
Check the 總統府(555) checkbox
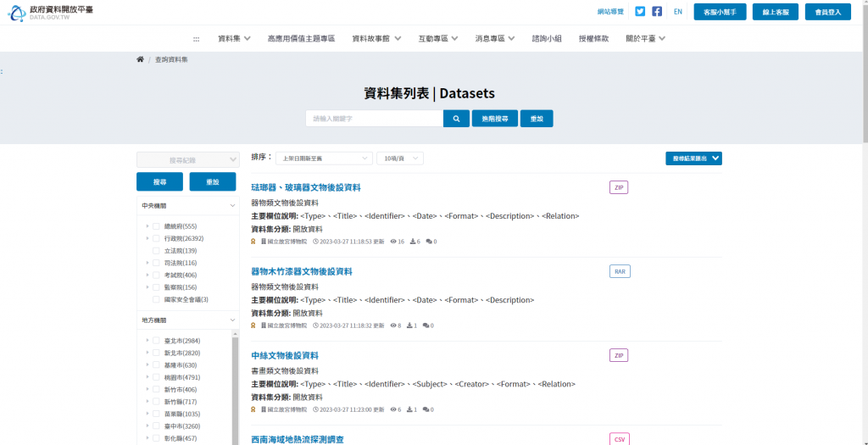click(x=156, y=226)
